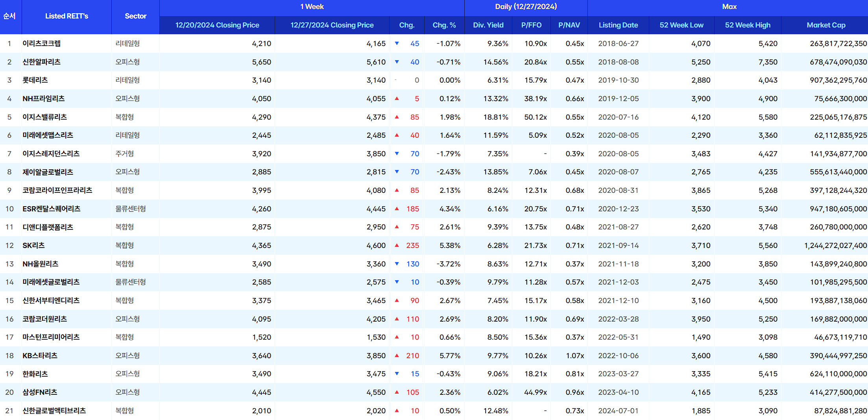Screen dimensions: 868x420
Task: Click the red up arrow in 미래에셋맵스리츠 row
Action: point(397,135)
